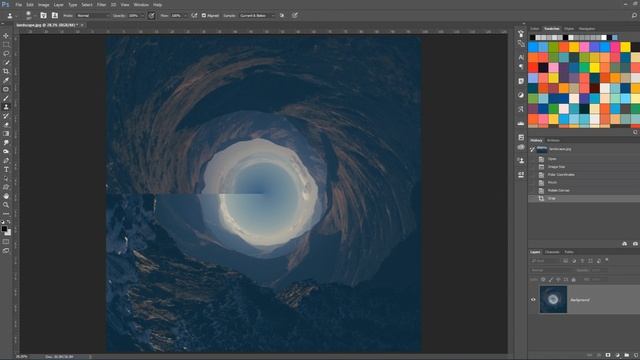
Task: Select the Image Size history state
Action: pos(556,167)
